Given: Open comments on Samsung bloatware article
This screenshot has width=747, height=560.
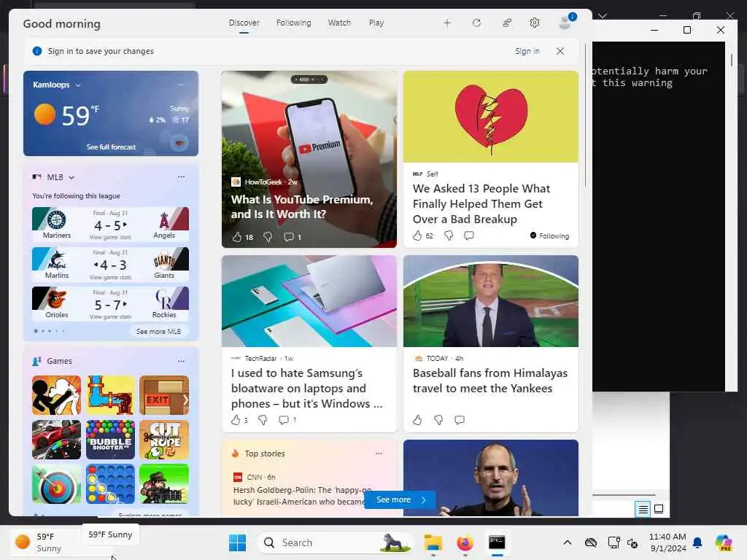Looking at the screenshot, I should (284, 419).
